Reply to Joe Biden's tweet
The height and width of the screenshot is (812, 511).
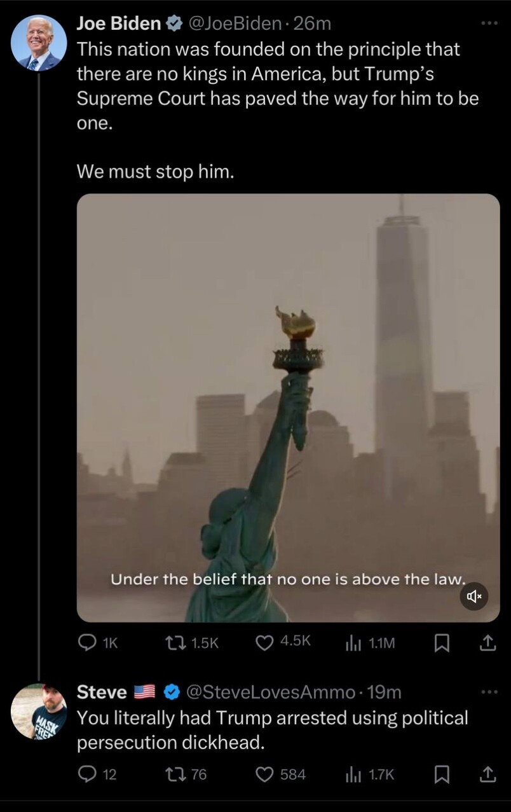tap(98, 643)
